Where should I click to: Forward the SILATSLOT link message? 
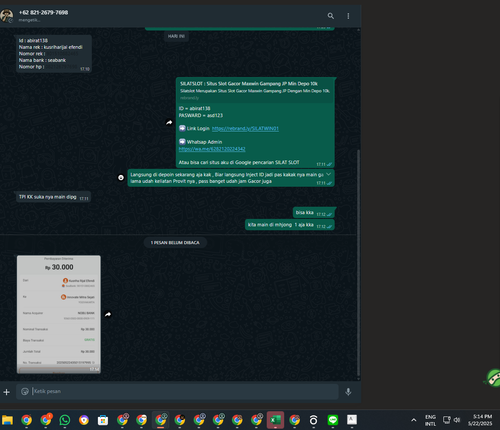coord(169,122)
